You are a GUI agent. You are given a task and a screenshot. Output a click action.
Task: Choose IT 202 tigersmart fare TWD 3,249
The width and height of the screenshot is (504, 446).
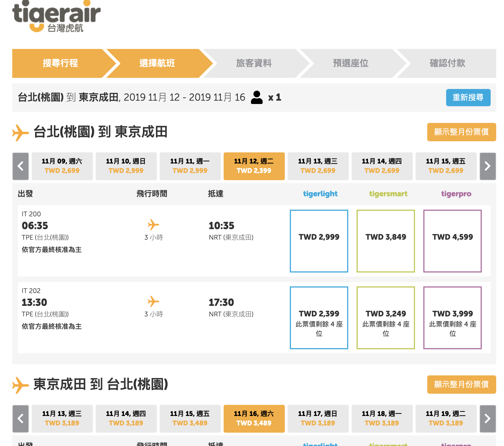coord(386,318)
